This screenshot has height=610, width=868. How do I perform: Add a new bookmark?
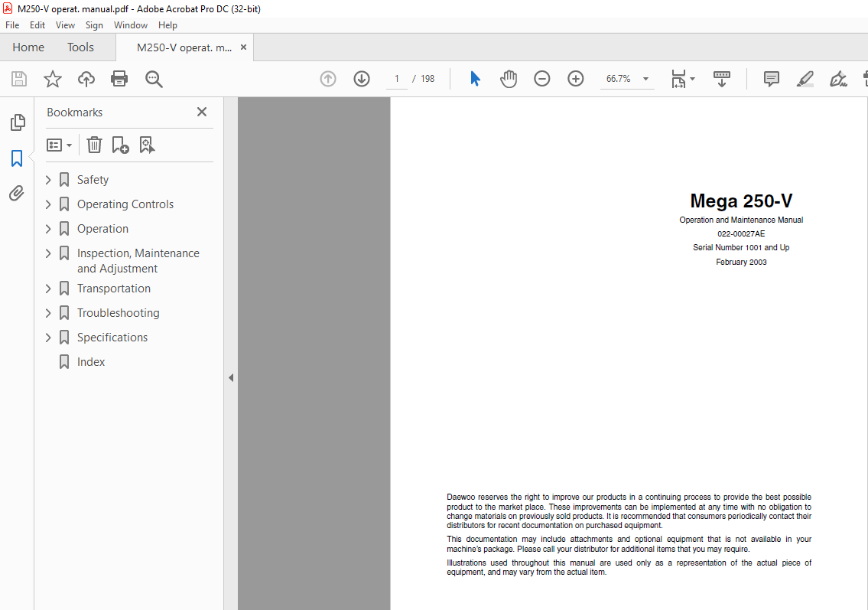120,145
